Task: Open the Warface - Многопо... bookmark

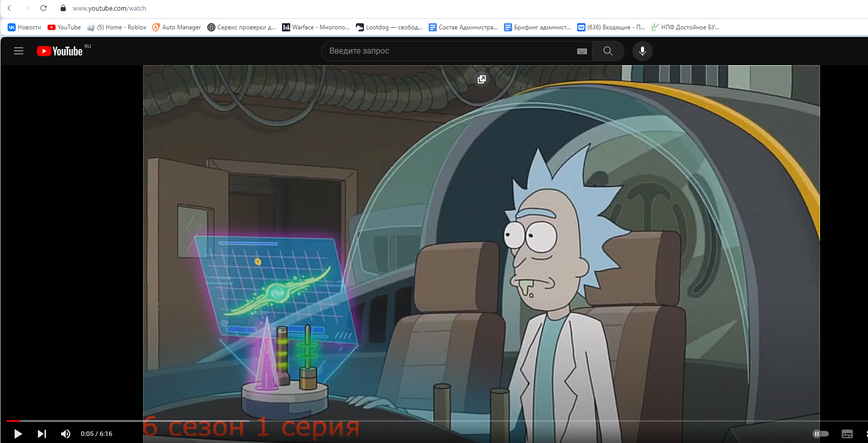Action: pyautogui.click(x=316, y=27)
